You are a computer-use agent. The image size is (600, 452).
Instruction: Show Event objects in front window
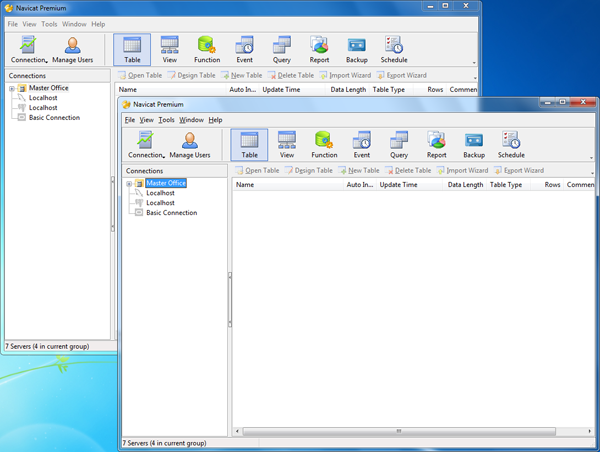pos(362,145)
